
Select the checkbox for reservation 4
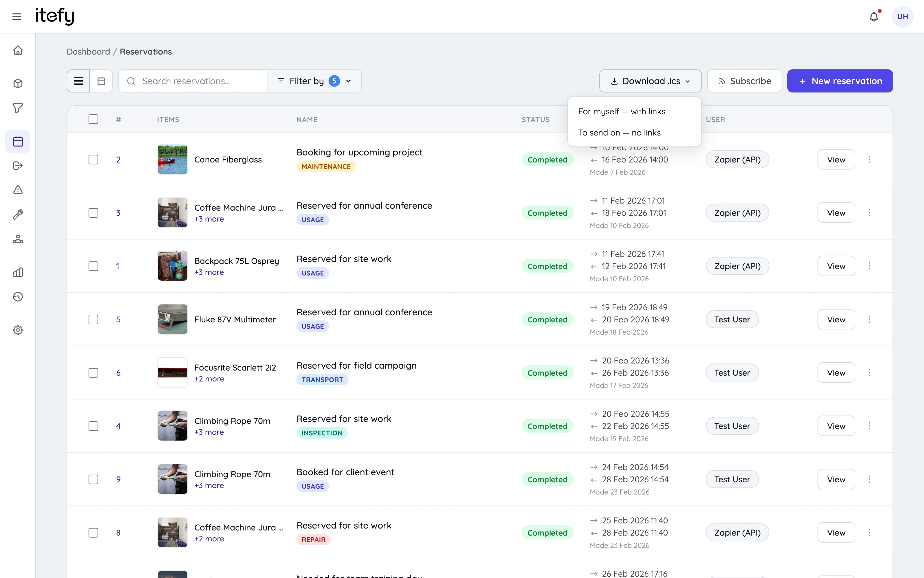93,426
